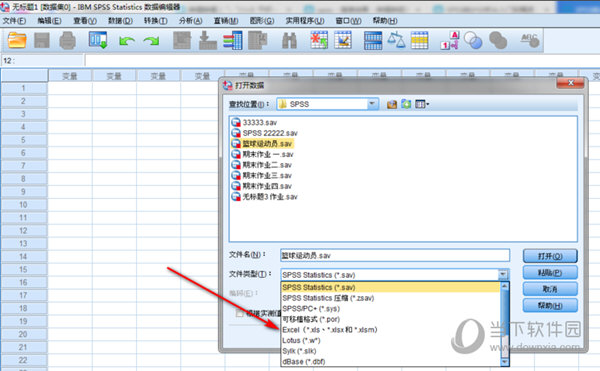This screenshot has height=371, width=600.
Task: Select file 33333.sav
Action: 254,122
